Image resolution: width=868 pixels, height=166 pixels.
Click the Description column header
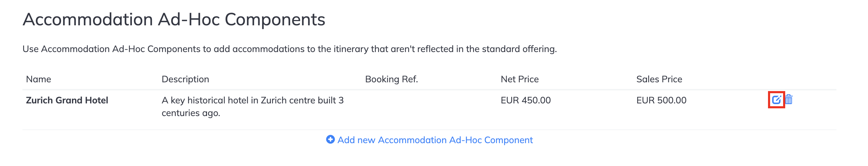click(185, 79)
